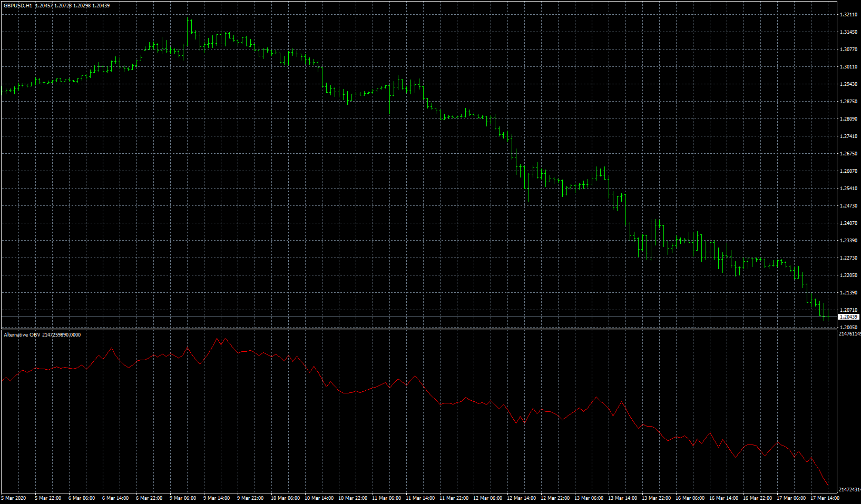Viewport: 861px width, 504px height.
Task: Click time axis label 12 Mar 22:00
Action: click(x=555, y=498)
